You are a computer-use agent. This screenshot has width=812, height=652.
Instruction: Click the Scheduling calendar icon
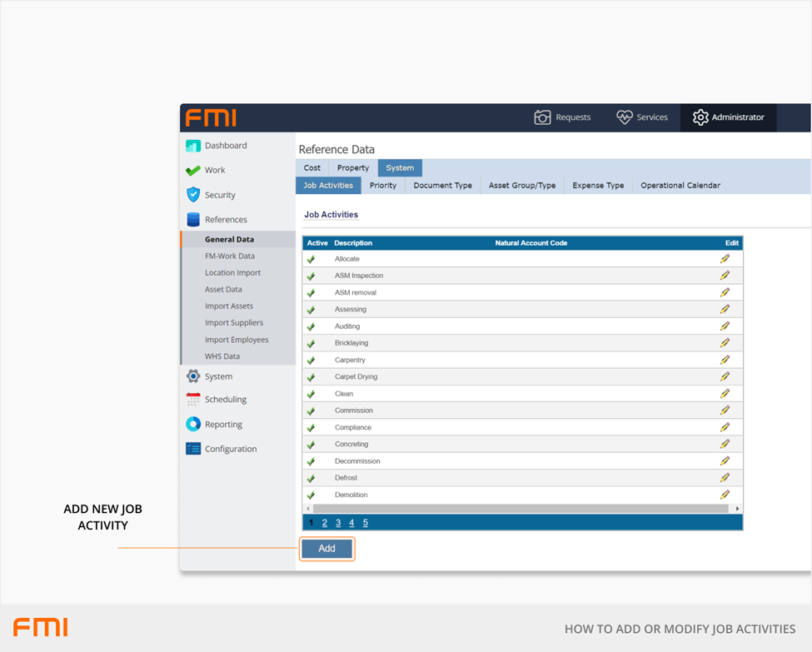point(193,400)
